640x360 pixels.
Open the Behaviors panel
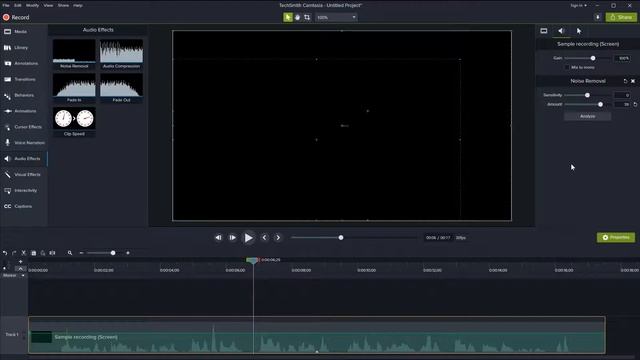[24, 95]
